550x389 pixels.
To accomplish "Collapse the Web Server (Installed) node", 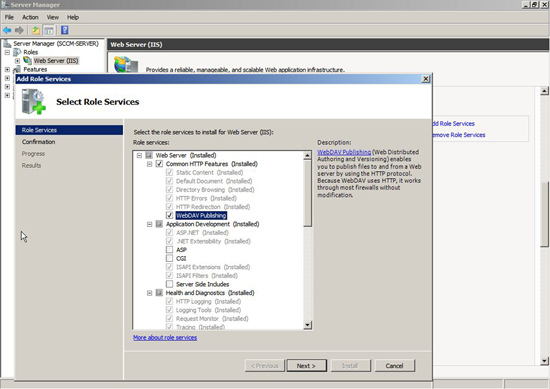I will [x=139, y=155].
